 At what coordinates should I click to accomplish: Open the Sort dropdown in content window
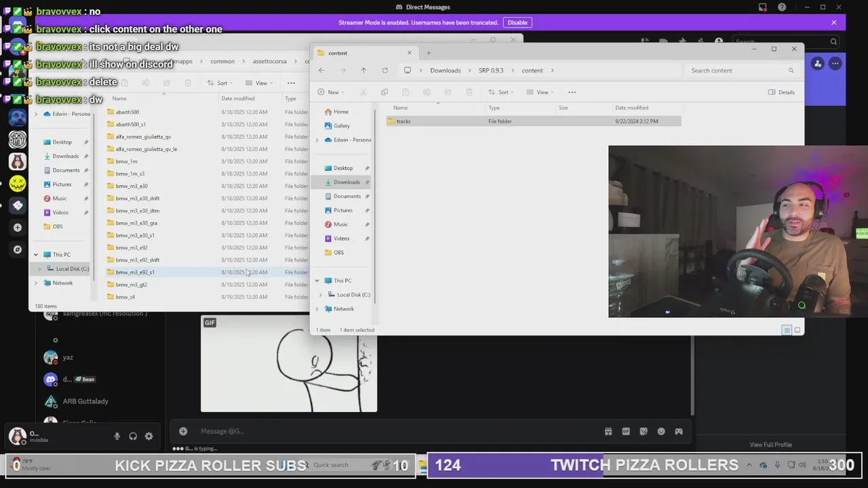tap(502, 92)
